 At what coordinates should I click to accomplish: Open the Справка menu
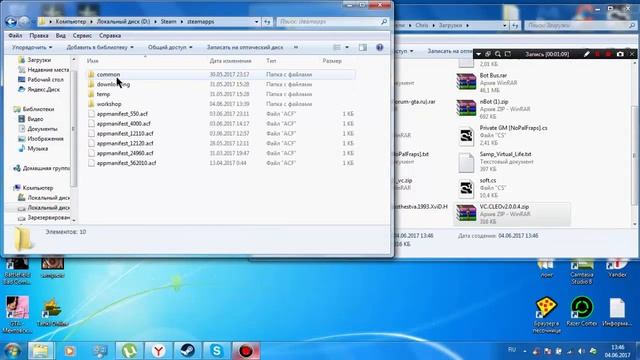pos(110,36)
